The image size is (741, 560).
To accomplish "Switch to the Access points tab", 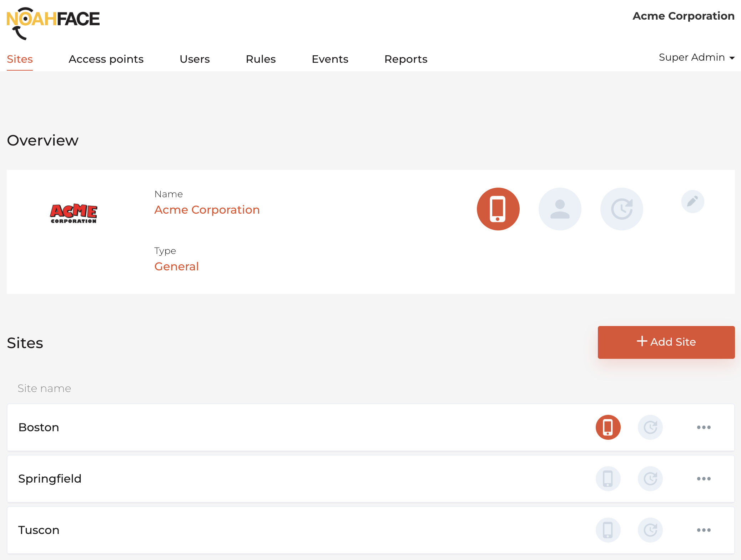I will click(106, 59).
